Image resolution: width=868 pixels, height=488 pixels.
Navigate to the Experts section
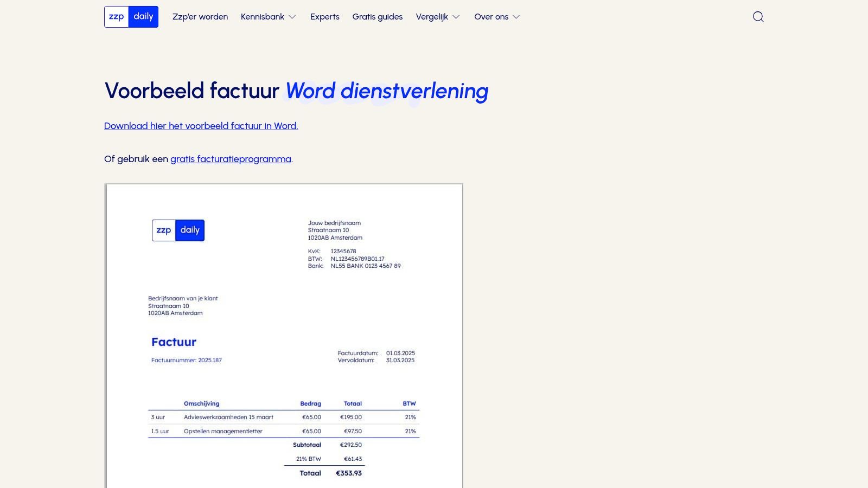click(324, 17)
